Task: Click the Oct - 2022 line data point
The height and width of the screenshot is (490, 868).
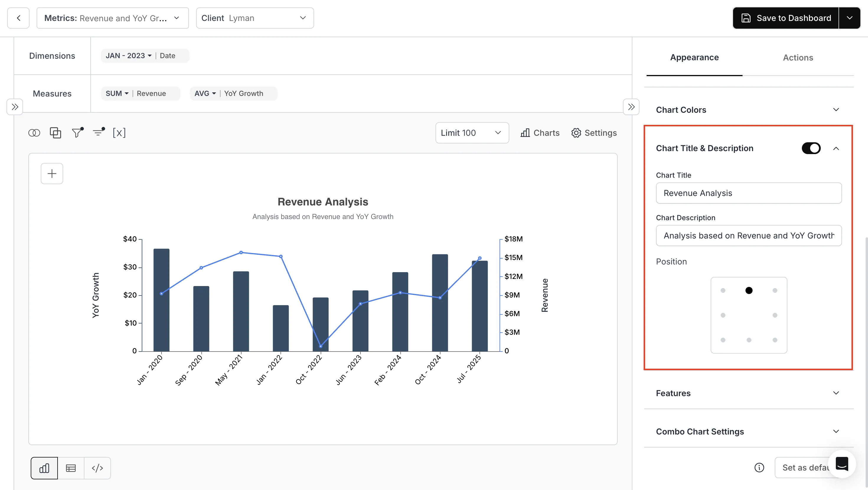Action: click(320, 346)
